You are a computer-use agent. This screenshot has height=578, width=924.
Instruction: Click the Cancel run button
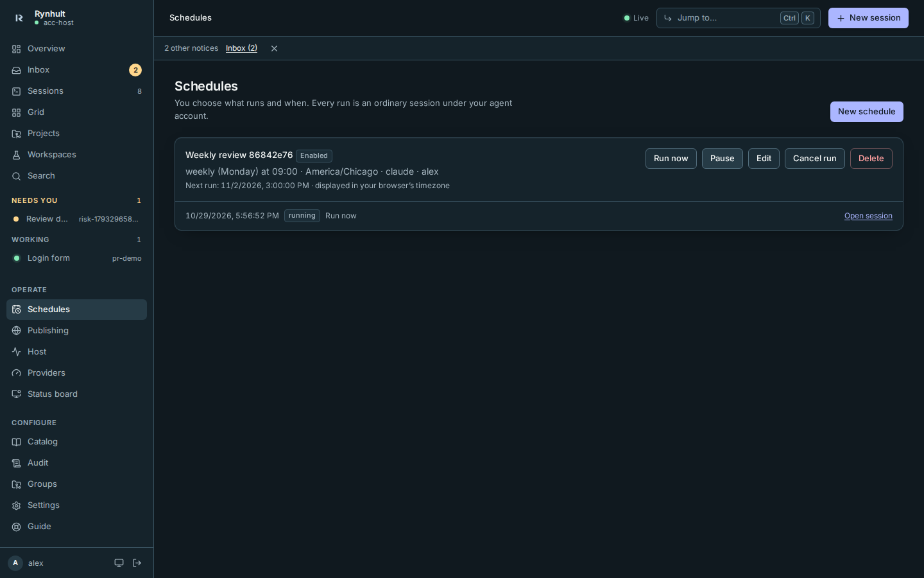click(x=814, y=159)
